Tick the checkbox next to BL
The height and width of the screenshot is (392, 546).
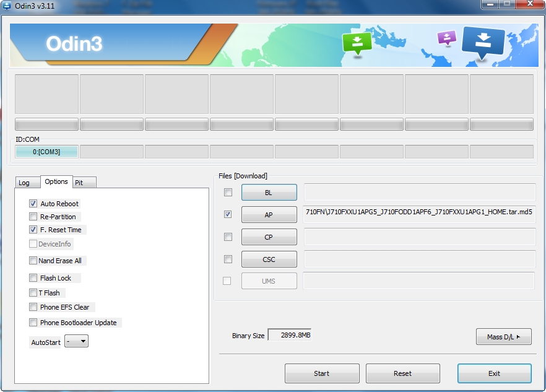click(x=228, y=193)
